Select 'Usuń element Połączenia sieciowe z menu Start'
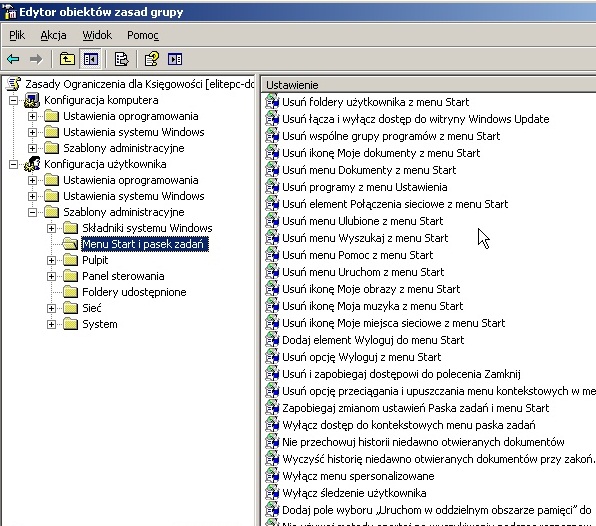The width and height of the screenshot is (596, 526). pos(395,204)
